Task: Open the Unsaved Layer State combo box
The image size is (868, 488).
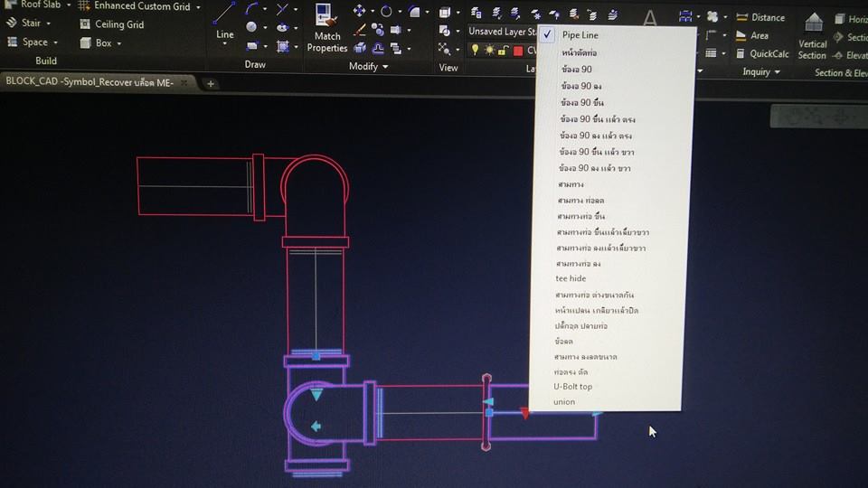Action: 502,32
